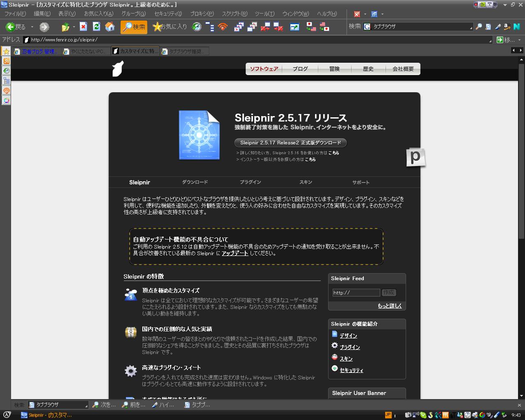
Task: Open the セキュリティ feature link
Action: click(x=352, y=370)
